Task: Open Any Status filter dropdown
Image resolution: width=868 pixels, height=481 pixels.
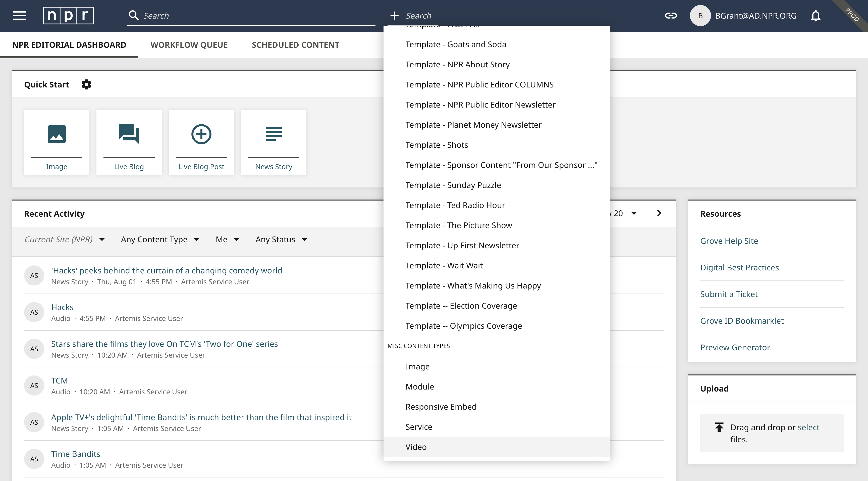Action: pos(281,239)
